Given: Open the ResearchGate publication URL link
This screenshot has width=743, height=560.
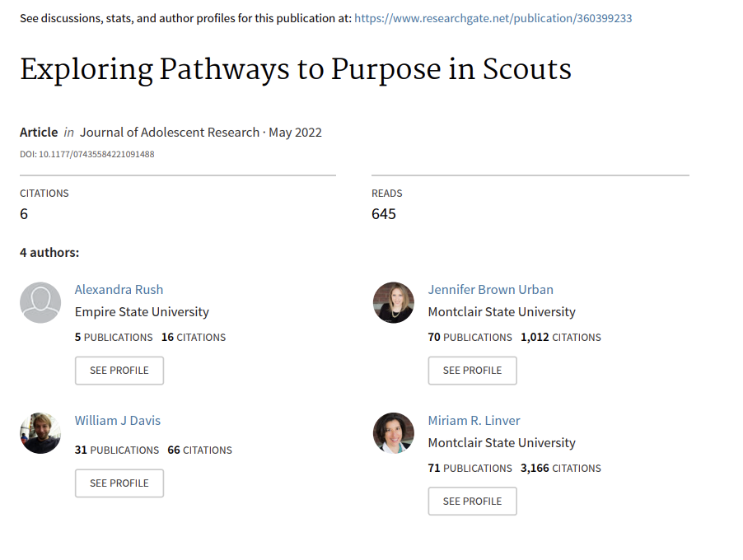Looking at the screenshot, I should [x=493, y=18].
